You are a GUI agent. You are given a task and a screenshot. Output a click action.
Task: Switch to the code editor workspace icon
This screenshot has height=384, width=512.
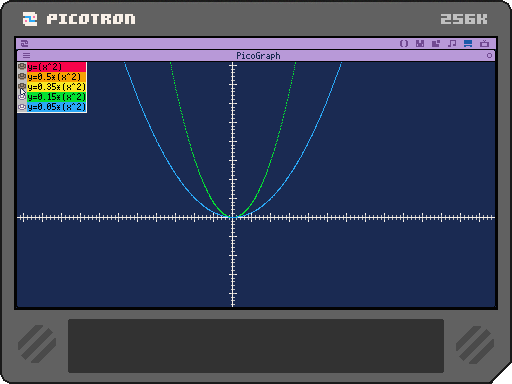[x=404, y=44]
